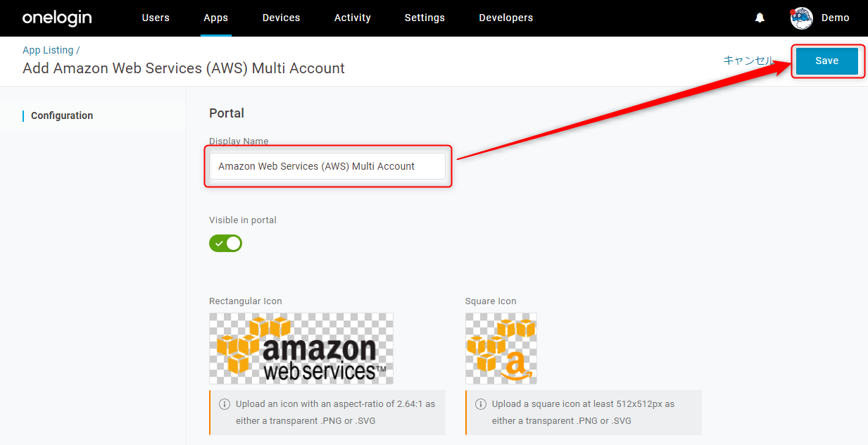Click the Display Name input field
The width and height of the screenshot is (868, 445).
tap(327, 166)
